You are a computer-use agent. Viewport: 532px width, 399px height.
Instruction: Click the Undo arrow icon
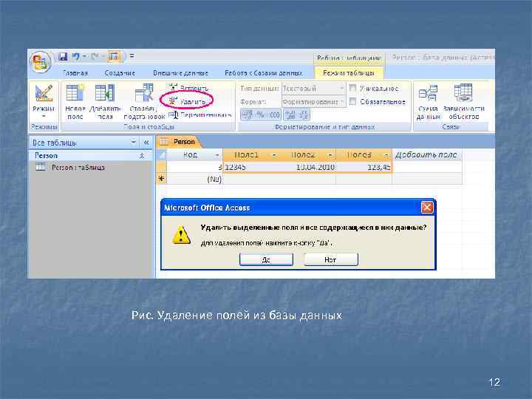pyautogui.click(x=75, y=56)
